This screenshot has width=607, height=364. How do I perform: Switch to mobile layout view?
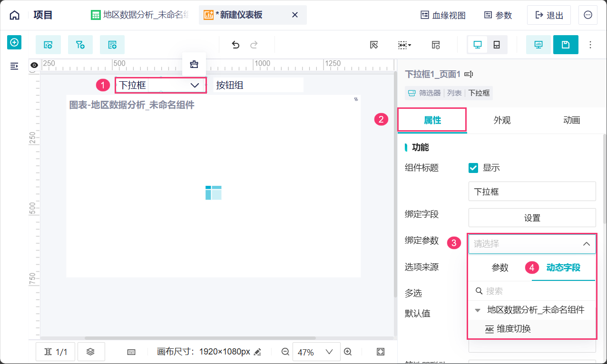[x=497, y=45]
